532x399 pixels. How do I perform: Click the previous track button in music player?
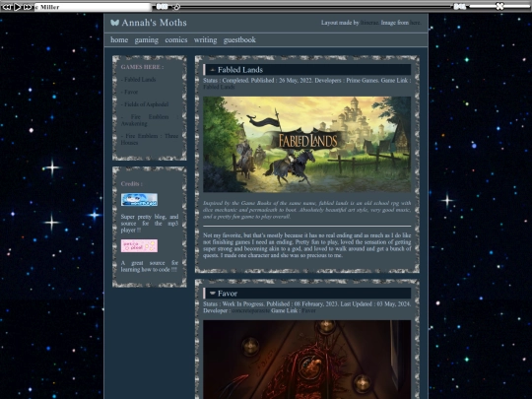(x=7, y=7)
